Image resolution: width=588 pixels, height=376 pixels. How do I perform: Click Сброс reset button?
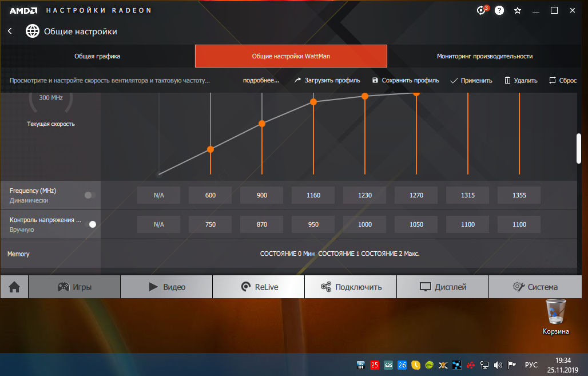tap(563, 80)
